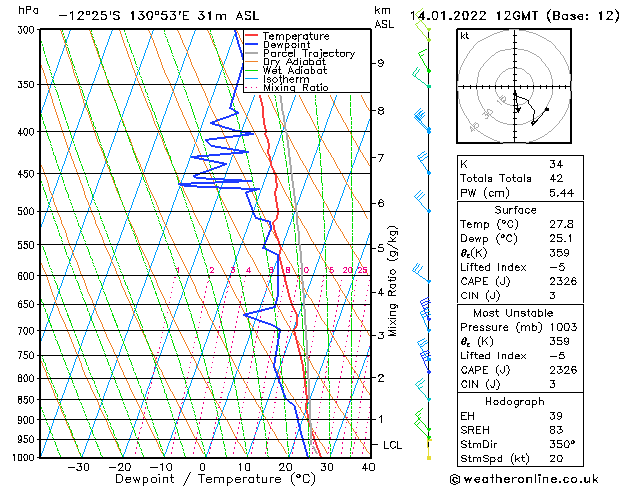Click the PW (cm) value 5.44
Screen dimensions: 629x486
(x=561, y=193)
